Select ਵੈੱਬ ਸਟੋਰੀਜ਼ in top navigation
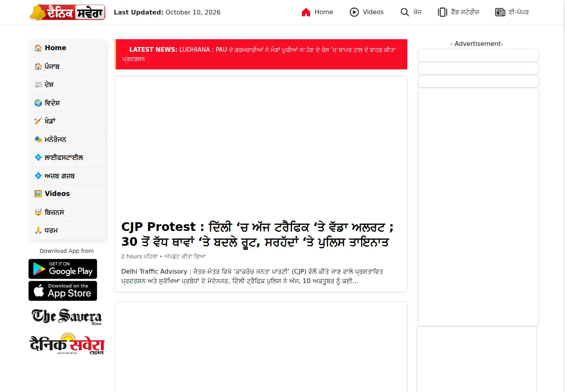565x392 pixels. 465,12
